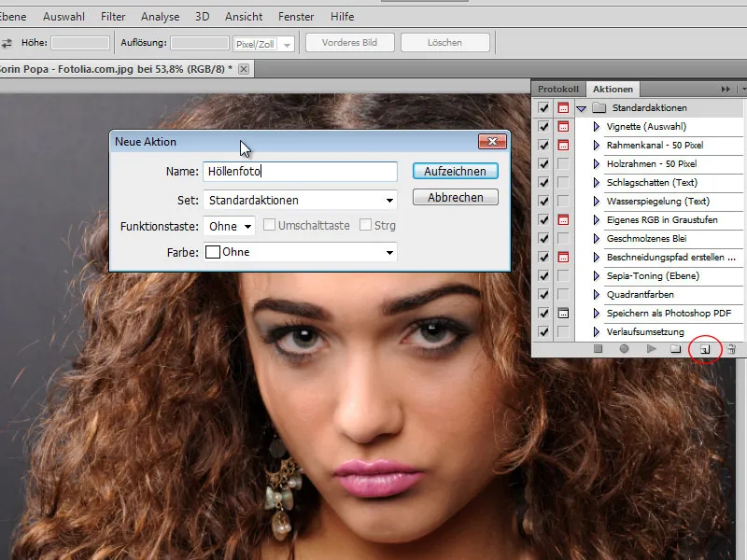Uncheck Wasserspiegelung (Text) checkmark
747x560 pixels.
pos(543,202)
